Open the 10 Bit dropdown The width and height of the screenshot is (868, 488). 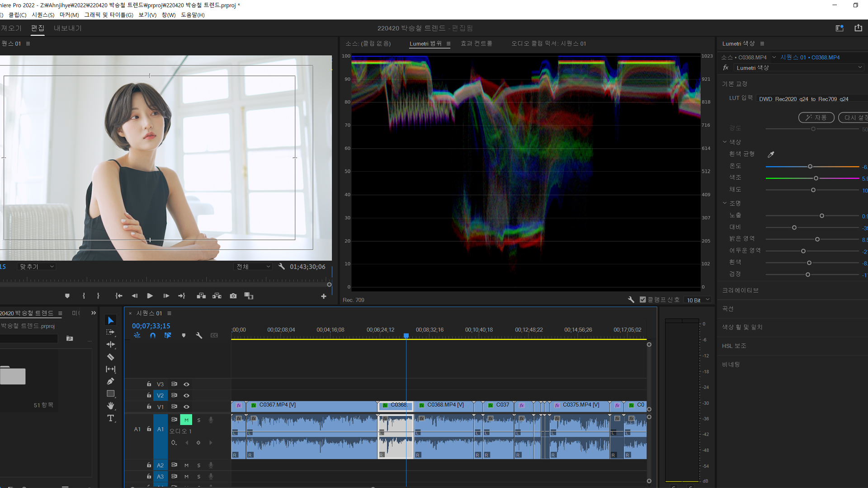click(x=698, y=300)
